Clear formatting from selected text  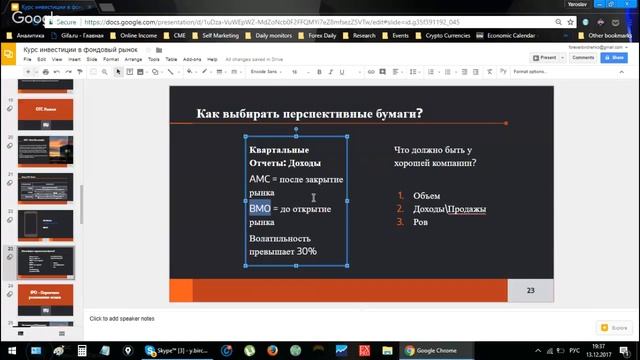point(489,72)
